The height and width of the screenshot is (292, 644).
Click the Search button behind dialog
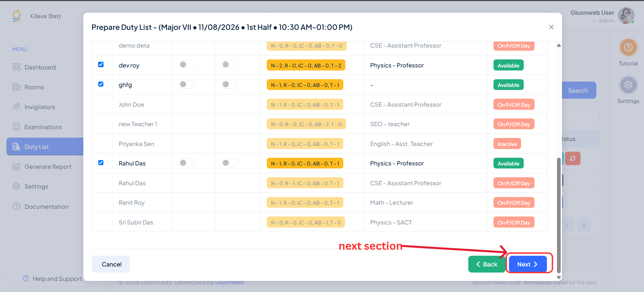(579, 90)
